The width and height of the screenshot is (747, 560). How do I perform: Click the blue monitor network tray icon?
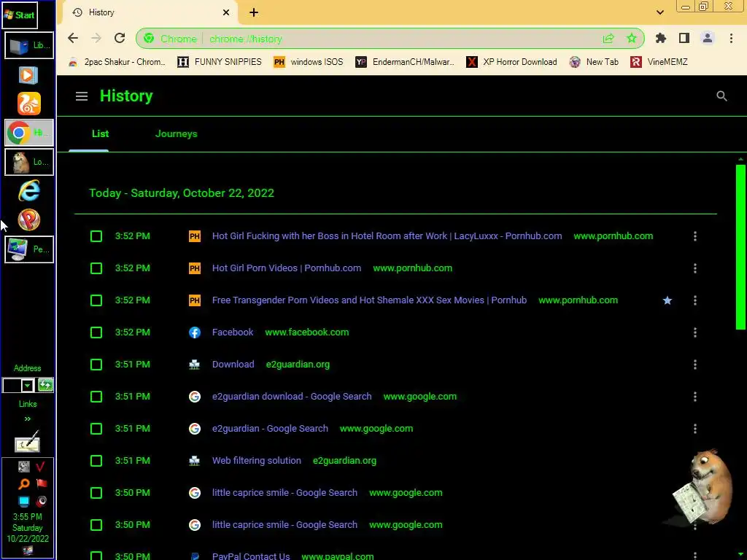[24, 501]
